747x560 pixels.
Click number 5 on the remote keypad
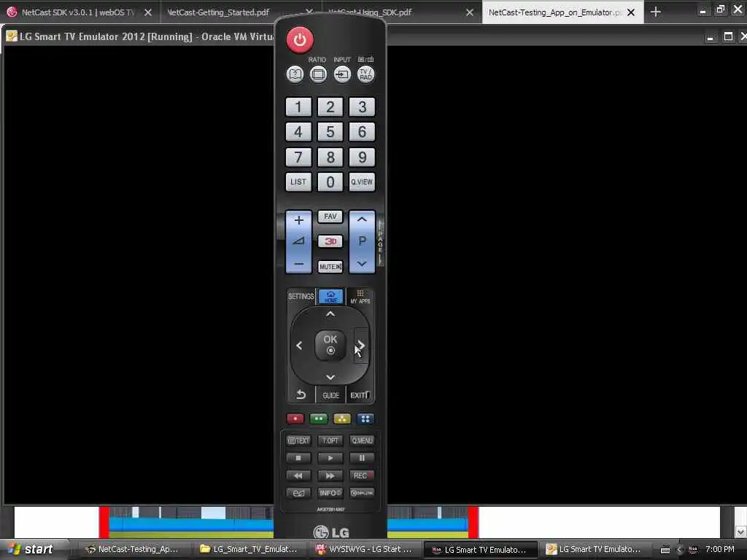point(330,131)
